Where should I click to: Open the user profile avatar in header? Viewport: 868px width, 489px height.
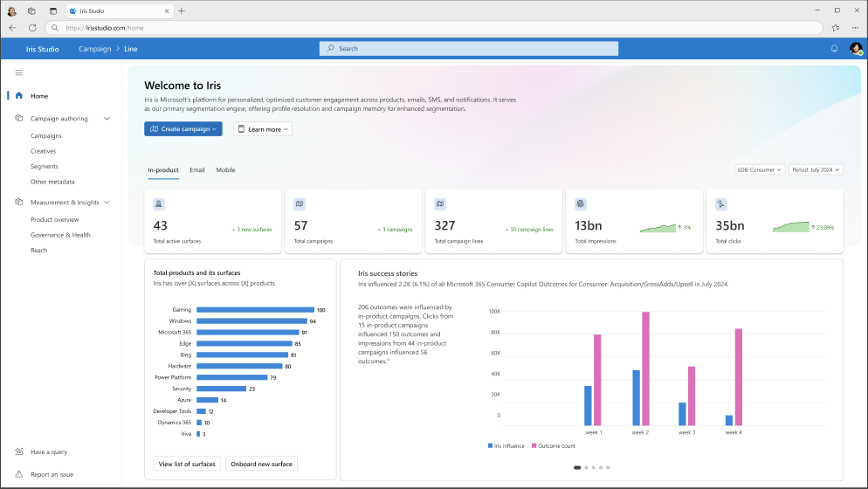[x=856, y=49]
